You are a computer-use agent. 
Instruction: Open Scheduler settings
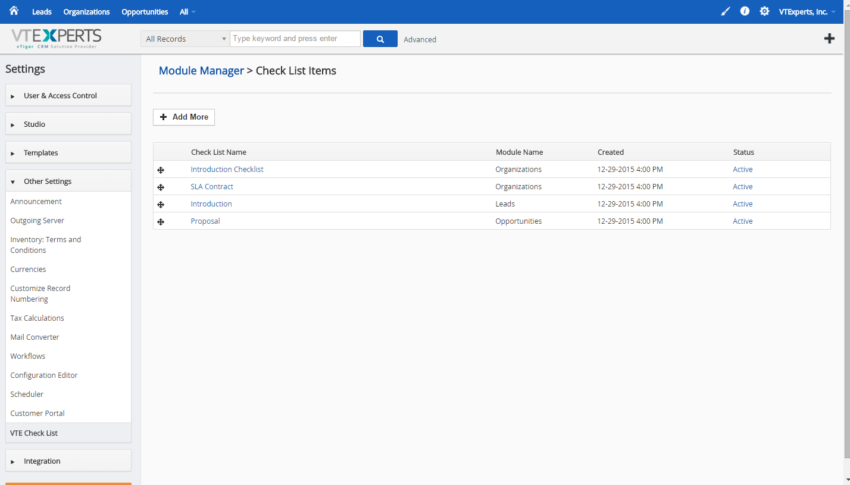point(27,394)
